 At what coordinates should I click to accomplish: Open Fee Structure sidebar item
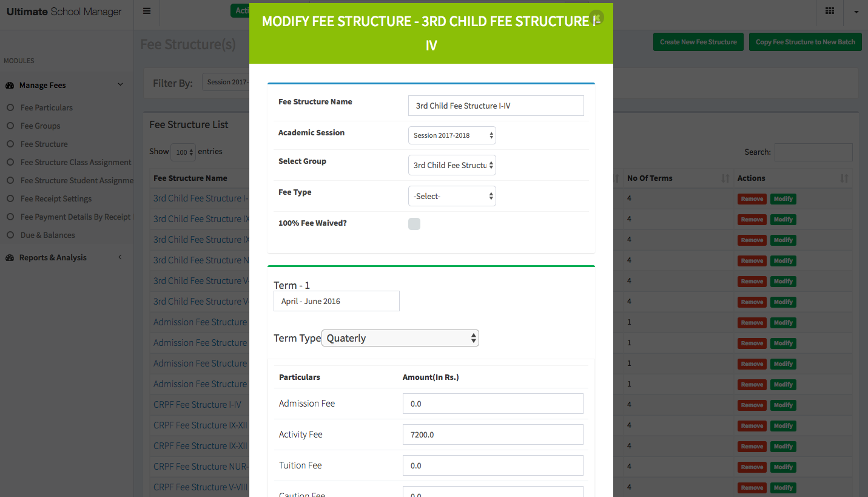(x=44, y=144)
